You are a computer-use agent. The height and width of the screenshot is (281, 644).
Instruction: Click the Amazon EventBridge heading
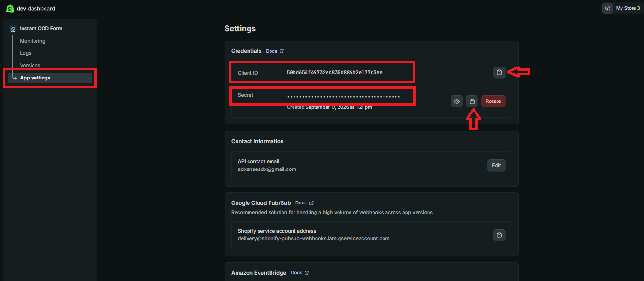[x=259, y=273]
